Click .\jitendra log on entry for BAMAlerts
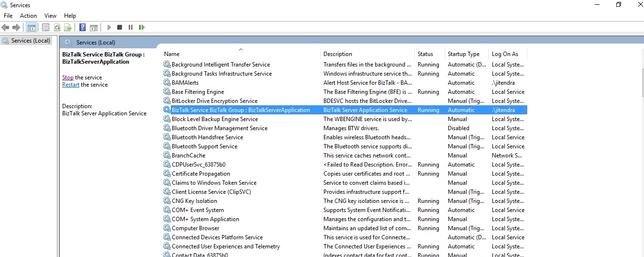This screenshot has height=257, width=644. pyautogui.click(x=503, y=83)
